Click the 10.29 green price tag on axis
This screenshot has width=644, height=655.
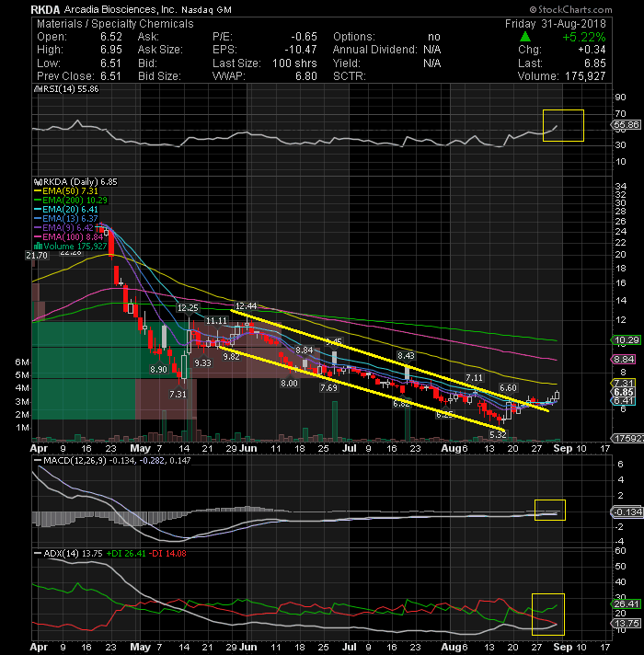(627, 340)
